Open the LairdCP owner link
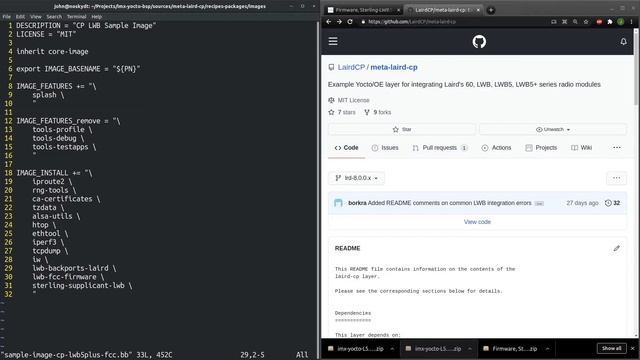640x360 pixels. coord(351,67)
